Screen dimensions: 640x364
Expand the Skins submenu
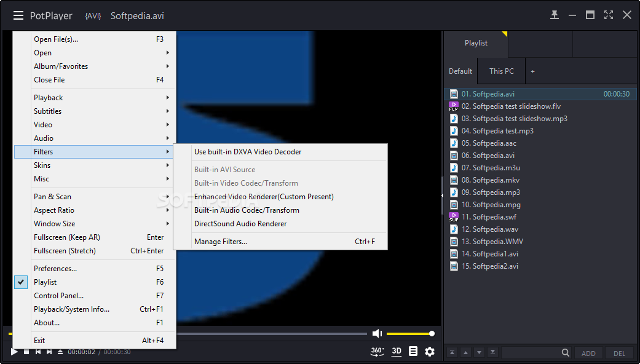click(x=95, y=165)
